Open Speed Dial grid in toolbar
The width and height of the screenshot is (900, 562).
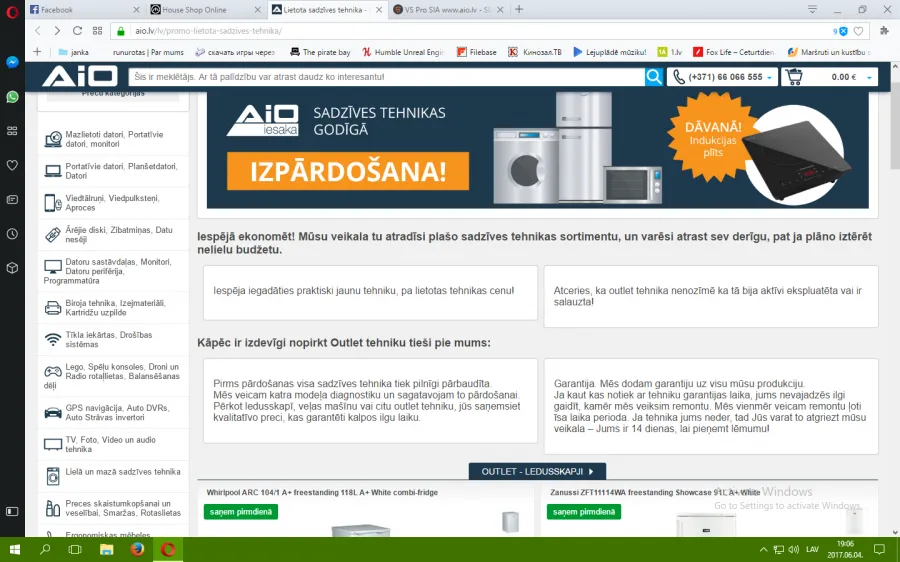point(98,31)
